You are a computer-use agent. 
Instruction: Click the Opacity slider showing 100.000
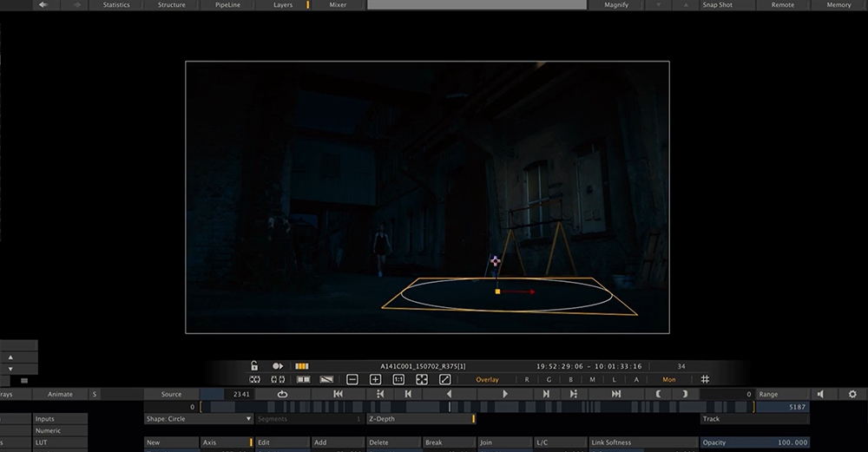[754, 442]
